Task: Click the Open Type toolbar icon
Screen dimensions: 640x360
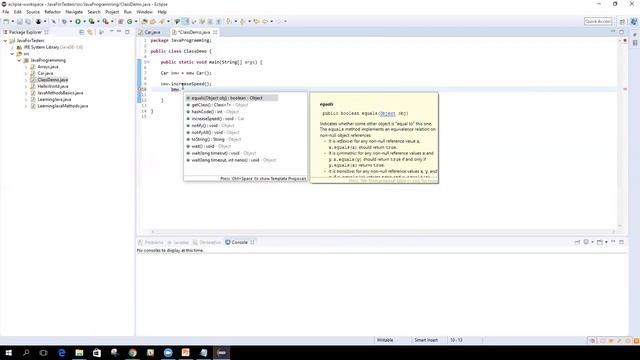Action: coord(144,21)
